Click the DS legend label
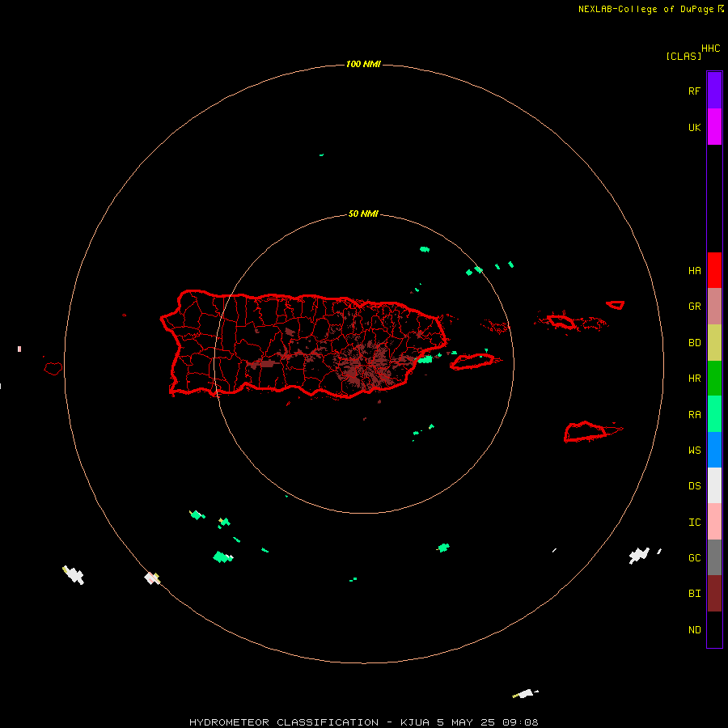The height and width of the screenshot is (728, 728). (694, 486)
